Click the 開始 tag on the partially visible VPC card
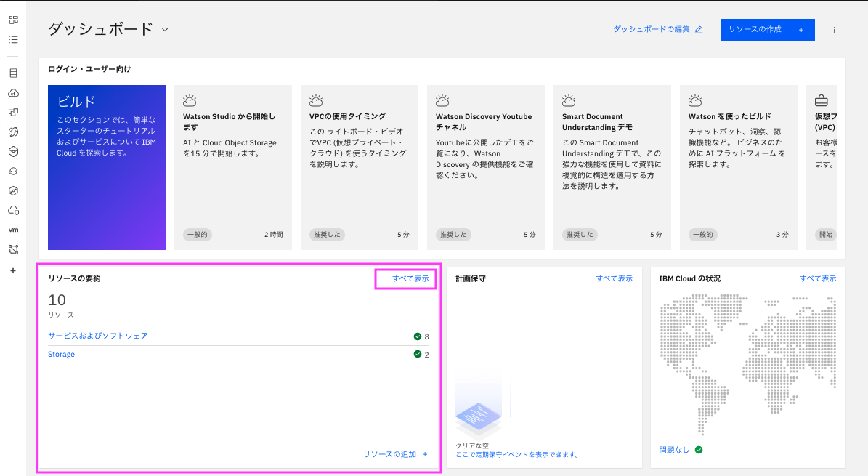This screenshot has height=476, width=868. [x=826, y=235]
